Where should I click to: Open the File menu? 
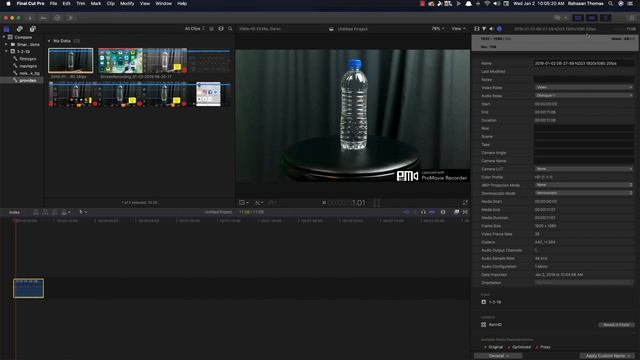(x=53, y=3)
